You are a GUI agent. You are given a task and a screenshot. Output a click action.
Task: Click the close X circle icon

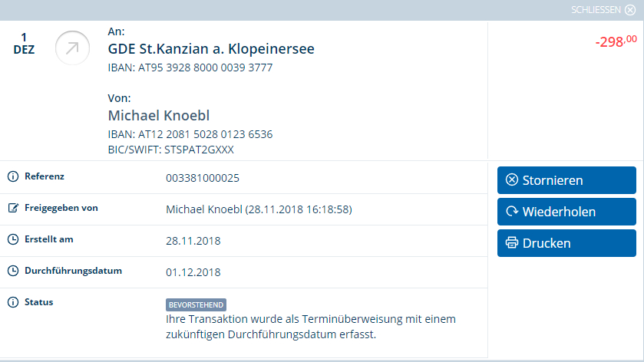click(630, 10)
